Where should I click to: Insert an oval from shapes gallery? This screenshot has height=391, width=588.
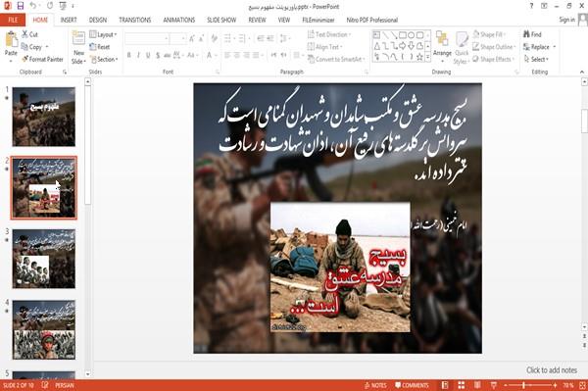pos(411,35)
